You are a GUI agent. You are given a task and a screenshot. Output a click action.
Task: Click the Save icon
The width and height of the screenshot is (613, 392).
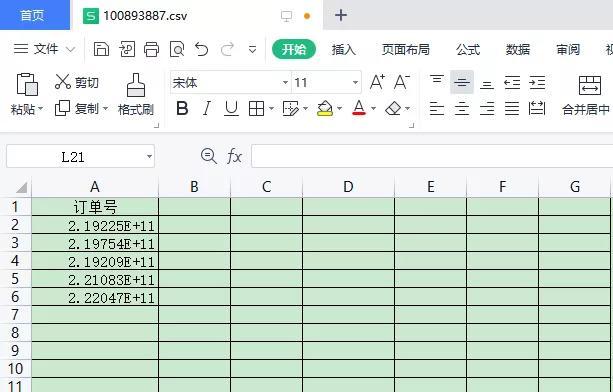point(101,50)
